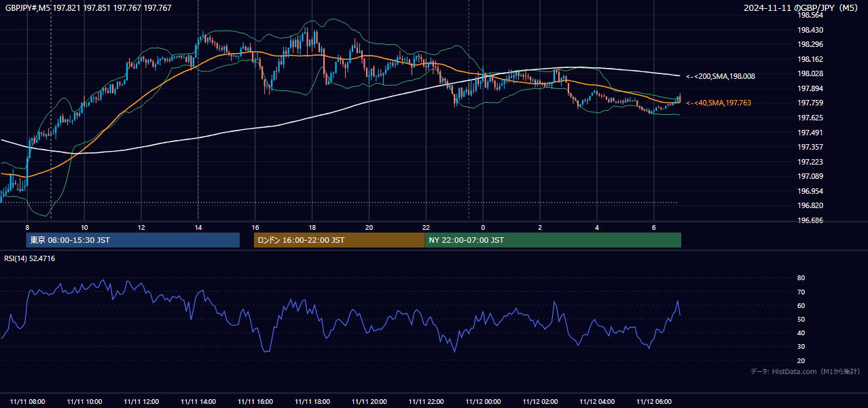
Task: Click bottom time label 11/11 20:00
Action: 369,402
